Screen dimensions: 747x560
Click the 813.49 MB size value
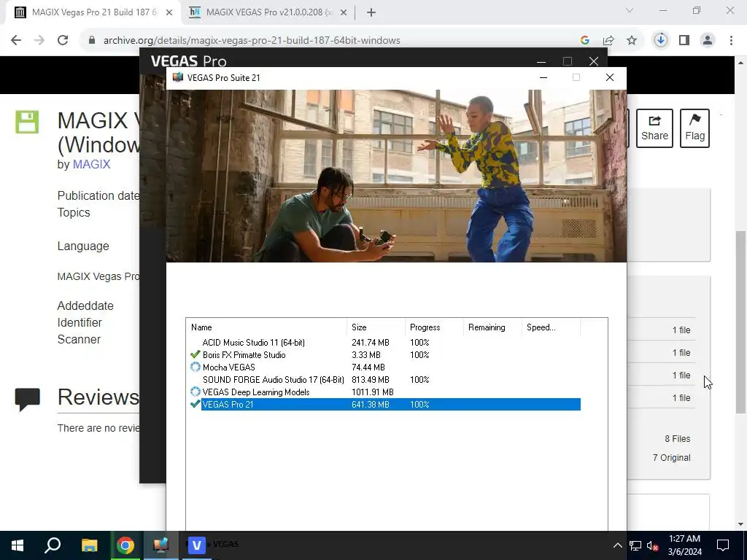coord(370,379)
